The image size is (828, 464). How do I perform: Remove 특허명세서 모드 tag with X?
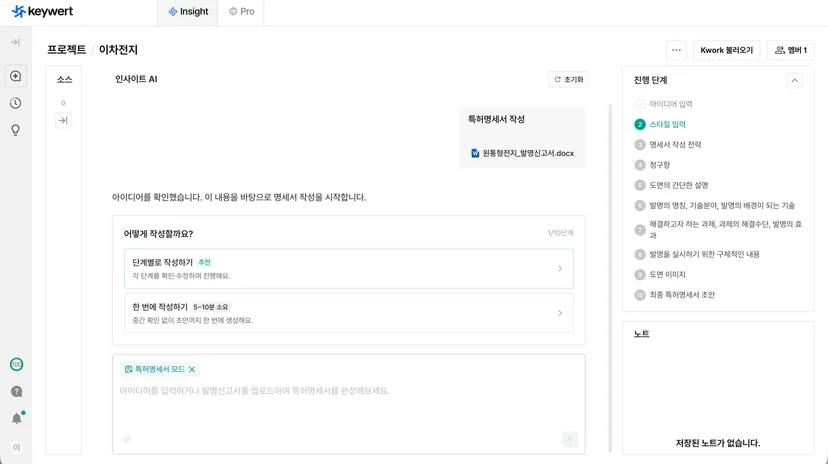[x=192, y=370]
